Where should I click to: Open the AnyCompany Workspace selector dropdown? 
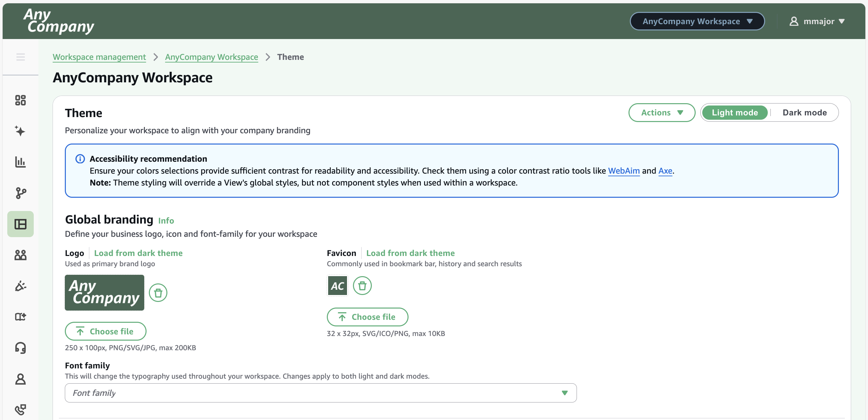coord(697,21)
